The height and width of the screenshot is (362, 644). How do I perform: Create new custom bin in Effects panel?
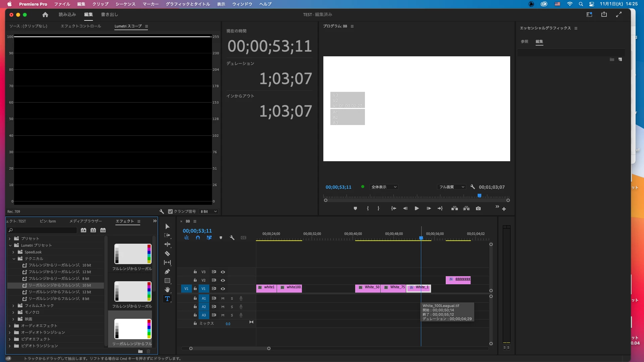140,351
